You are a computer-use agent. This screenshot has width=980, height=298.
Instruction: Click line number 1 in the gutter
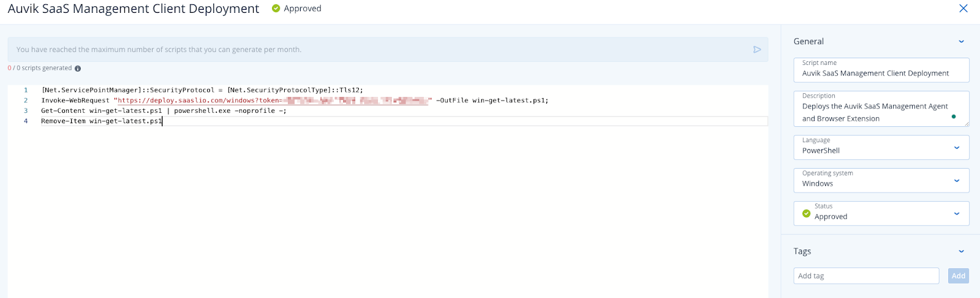tap(26, 90)
